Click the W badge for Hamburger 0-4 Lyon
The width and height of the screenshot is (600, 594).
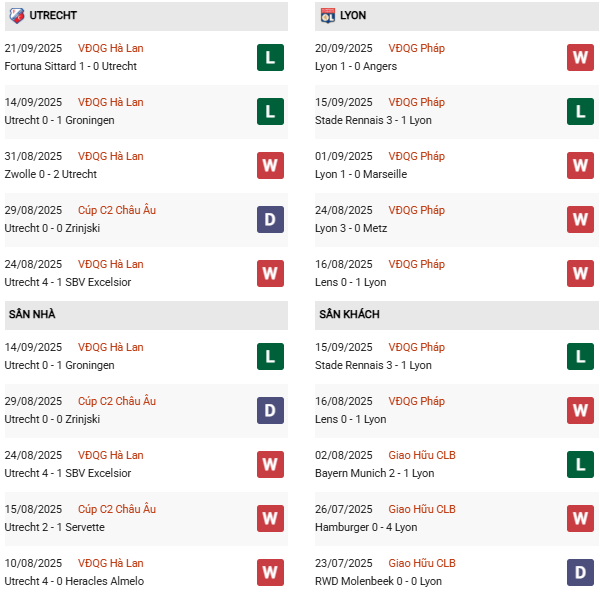pos(580,518)
